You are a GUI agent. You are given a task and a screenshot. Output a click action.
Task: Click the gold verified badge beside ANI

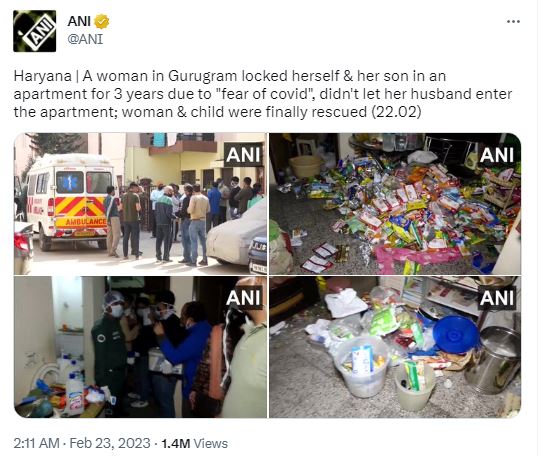102,21
